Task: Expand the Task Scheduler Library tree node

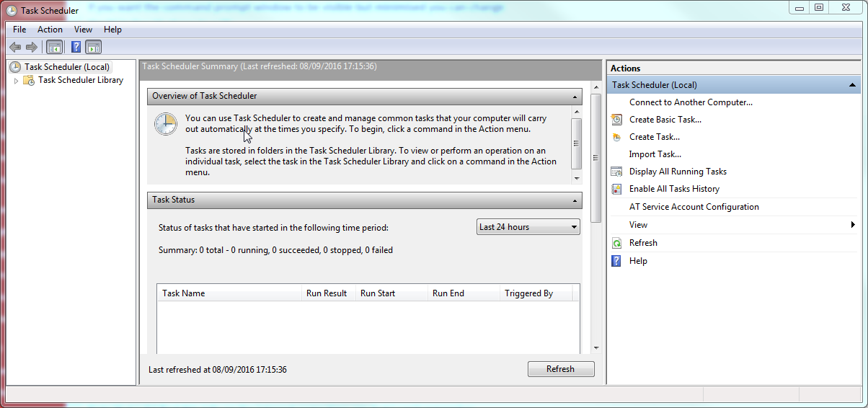Action: click(x=17, y=81)
